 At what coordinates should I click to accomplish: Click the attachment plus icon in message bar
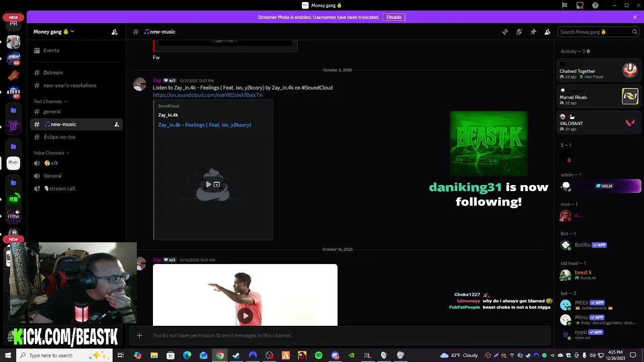139,335
